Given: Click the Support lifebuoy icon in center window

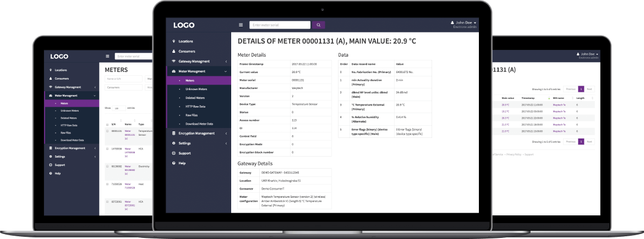Looking at the screenshot, I should click(x=174, y=153).
